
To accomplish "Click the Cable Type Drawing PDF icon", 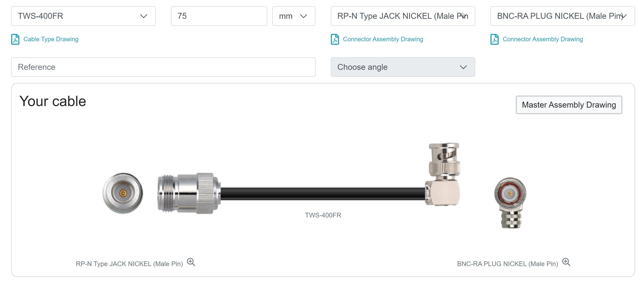I will 15,39.
